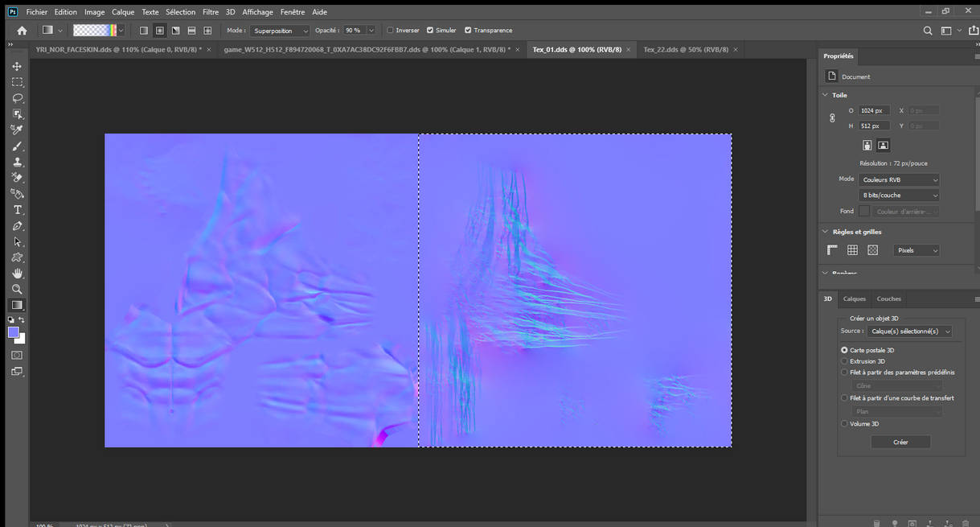Open the gradient picker dropdown arrow

(121, 31)
